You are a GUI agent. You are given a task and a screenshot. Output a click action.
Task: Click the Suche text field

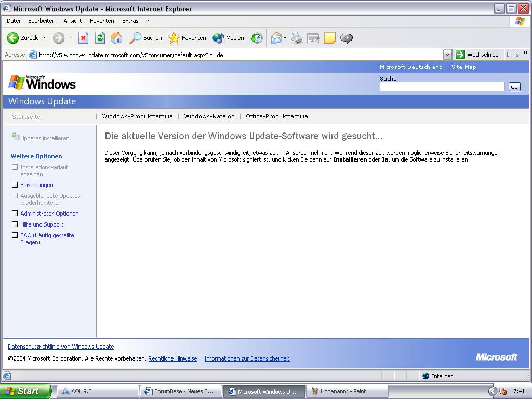tap(442, 87)
